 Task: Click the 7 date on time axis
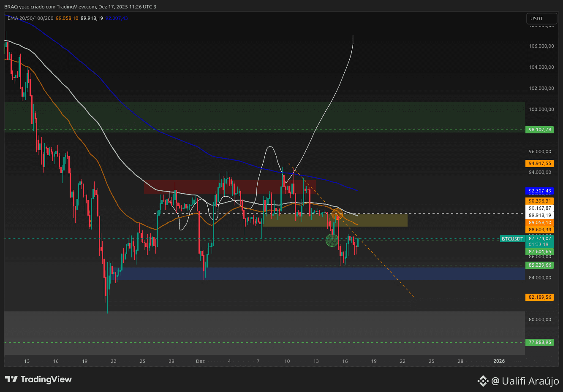258,361
